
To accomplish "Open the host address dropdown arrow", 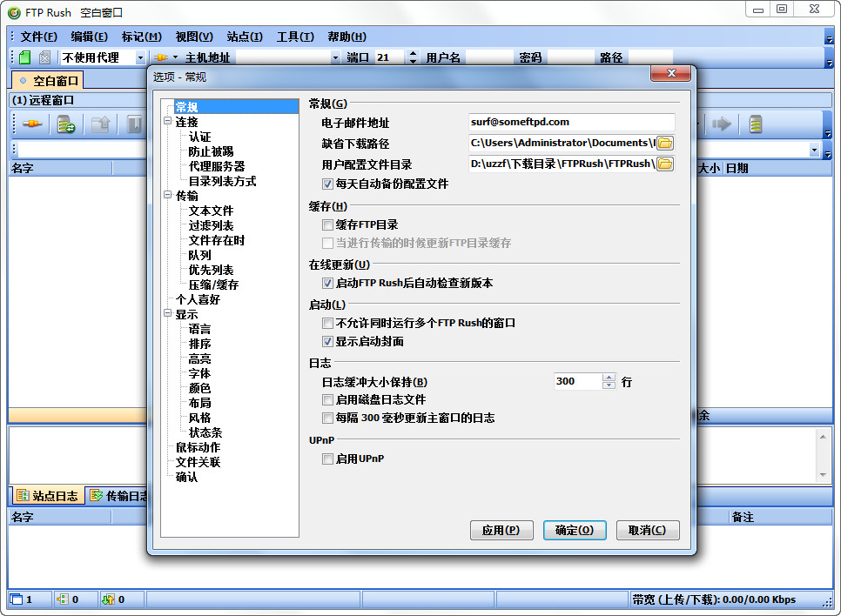I will click(x=335, y=57).
